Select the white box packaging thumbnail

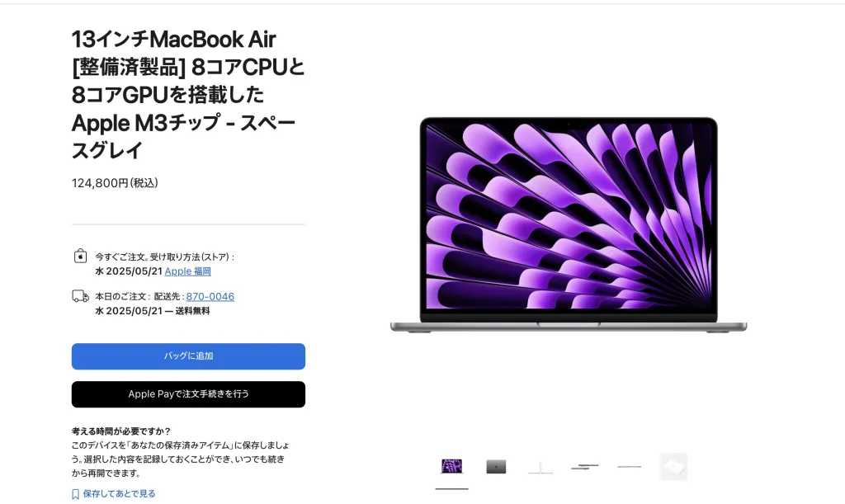pos(673,466)
